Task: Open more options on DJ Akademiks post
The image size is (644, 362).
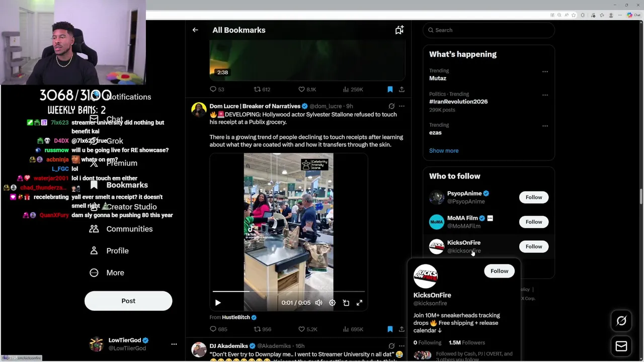Action: pyautogui.click(x=401, y=346)
